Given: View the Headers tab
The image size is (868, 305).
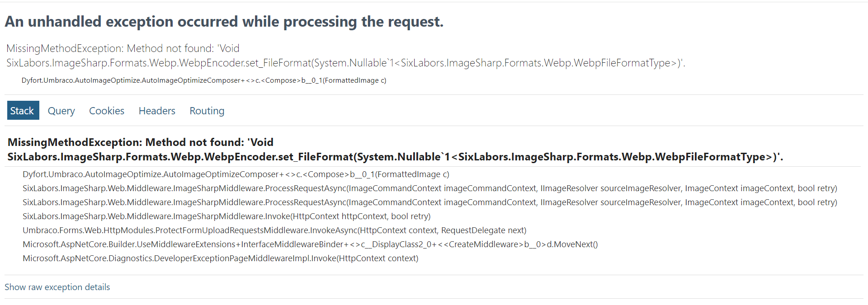Looking at the screenshot, I should pyautogui.click(x=157, y=111).
